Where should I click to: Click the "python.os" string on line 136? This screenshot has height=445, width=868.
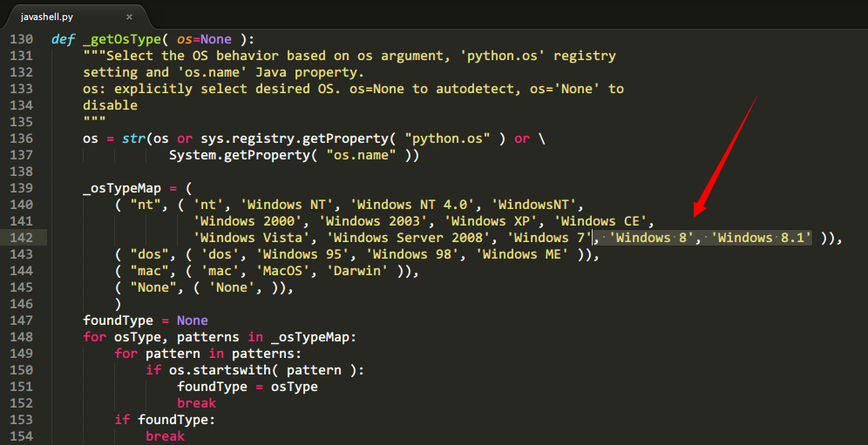coord(448,138)
